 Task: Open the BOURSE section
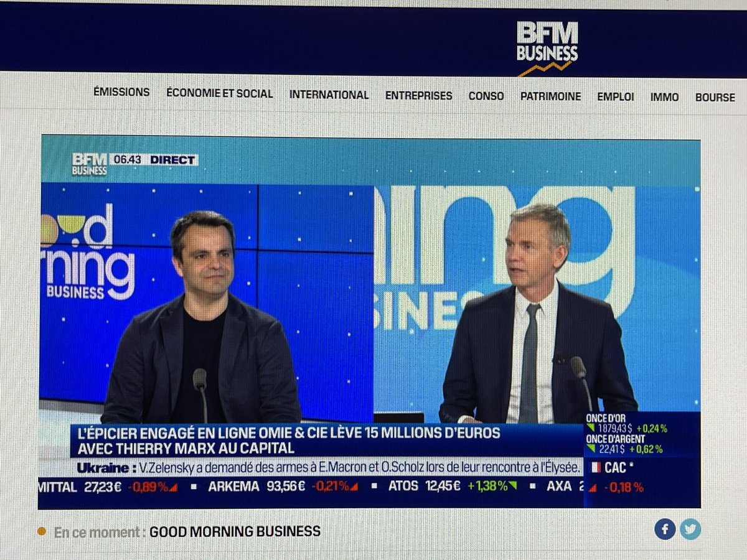tap(715, 98)
